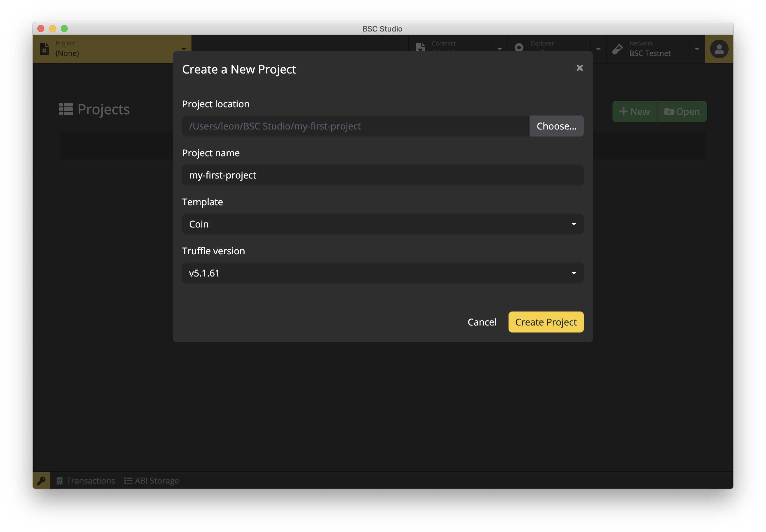Screen dimensions: 766x532
Task: Click the key icon in bottom status bar
Action: pos(41,480)
